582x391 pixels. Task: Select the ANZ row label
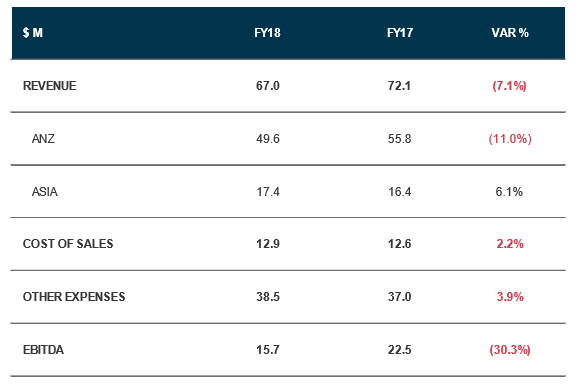pyautogui.click(x=43, y=139)
